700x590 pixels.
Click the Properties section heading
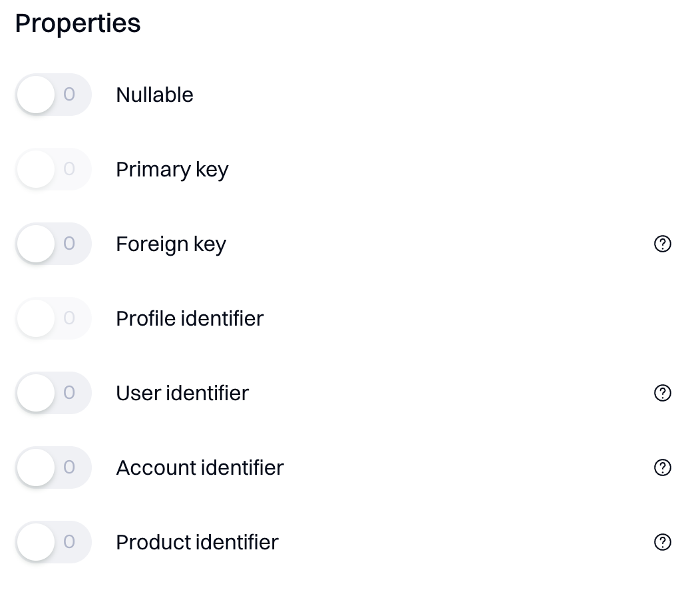[78, 24]
